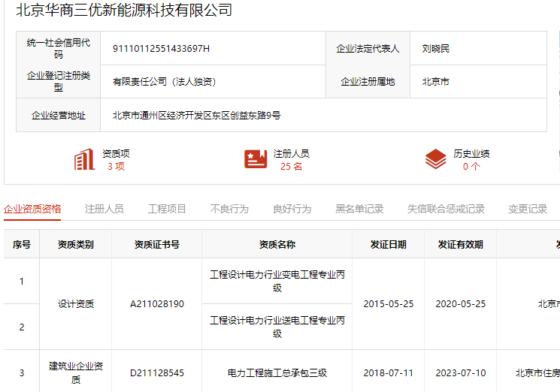Click the 统一社会信用代码 label cell
560x392 pixels.
pos(58,49)
